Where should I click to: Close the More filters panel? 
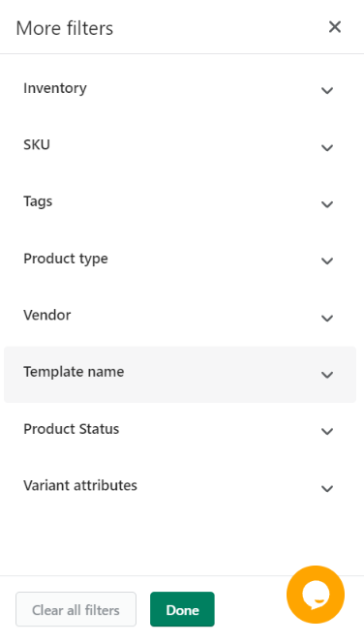[335, 27]
